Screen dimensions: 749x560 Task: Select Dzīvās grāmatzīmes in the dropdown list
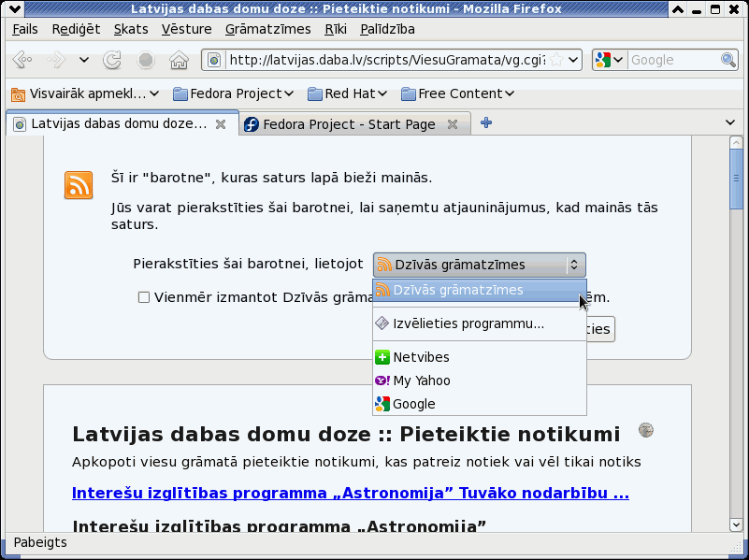point(480,290)
